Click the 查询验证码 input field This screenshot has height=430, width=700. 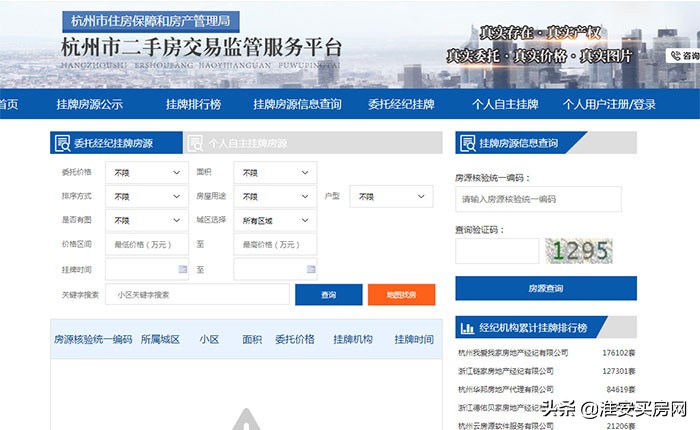click(x=497, y=251)
